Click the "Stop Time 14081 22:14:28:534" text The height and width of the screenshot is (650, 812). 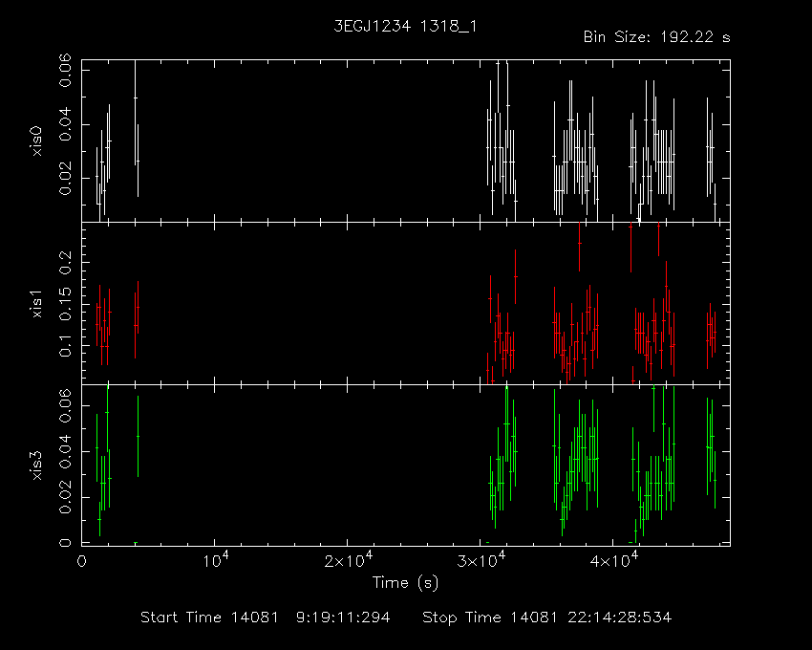(x=546, y=617)
